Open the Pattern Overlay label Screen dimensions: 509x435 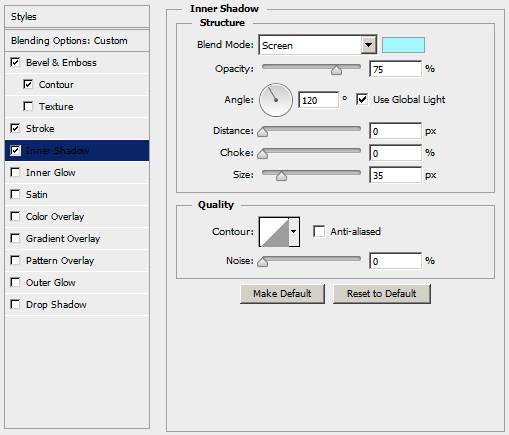point(60,261)
